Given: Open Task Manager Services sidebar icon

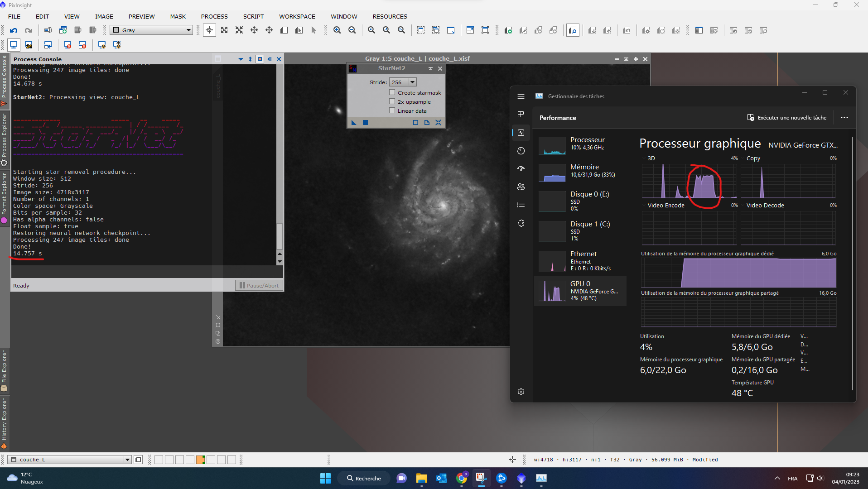Looking at the screenshot, I should tap(521, 223).
